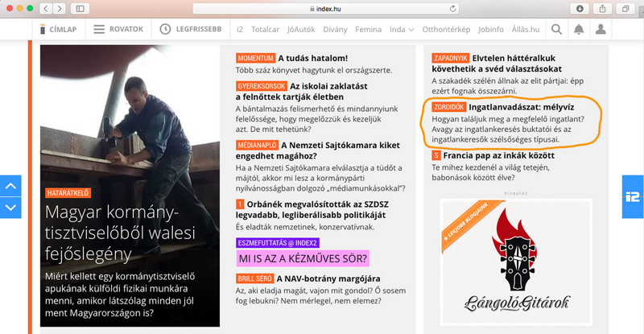Expand the Inda dropdown menu
Image resolution: width=644 pixels, height=334 pixels.
(x=402, y=30)
